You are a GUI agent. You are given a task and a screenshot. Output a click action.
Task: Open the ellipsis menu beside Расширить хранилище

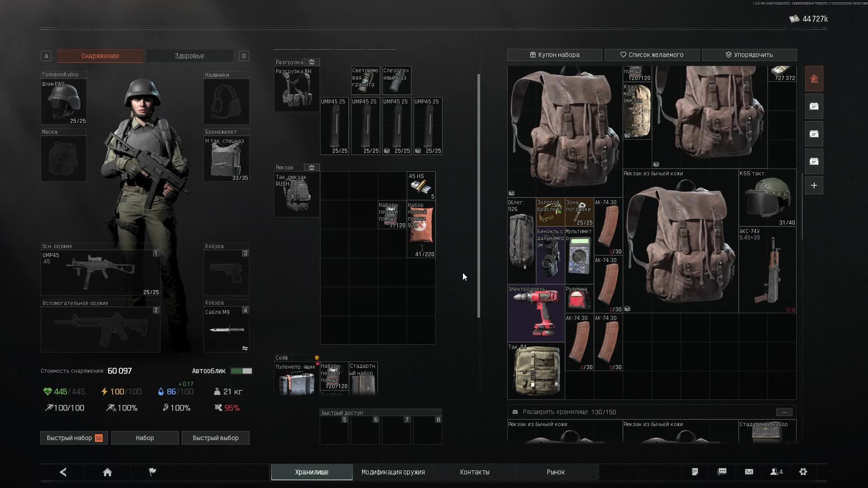point(784,412)
